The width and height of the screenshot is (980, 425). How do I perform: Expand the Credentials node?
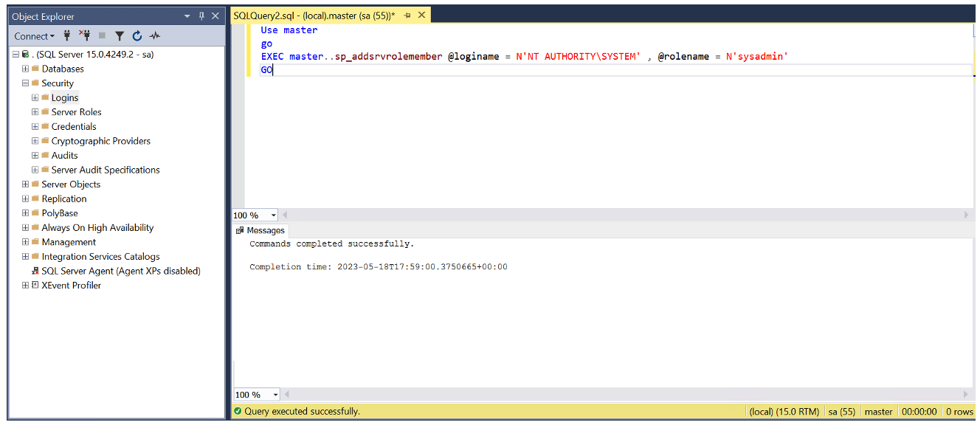[35, 126]
